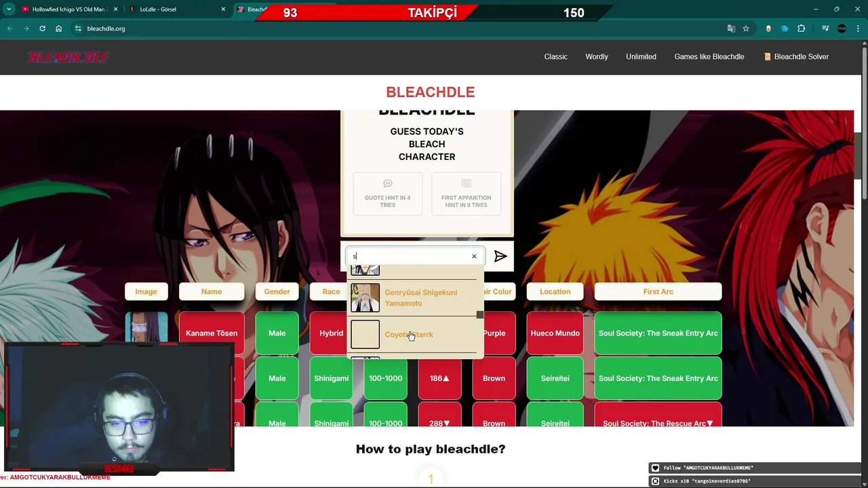868x488 pixels.
Task: Click the translate page icon
Action: click(x=731, y=28)
